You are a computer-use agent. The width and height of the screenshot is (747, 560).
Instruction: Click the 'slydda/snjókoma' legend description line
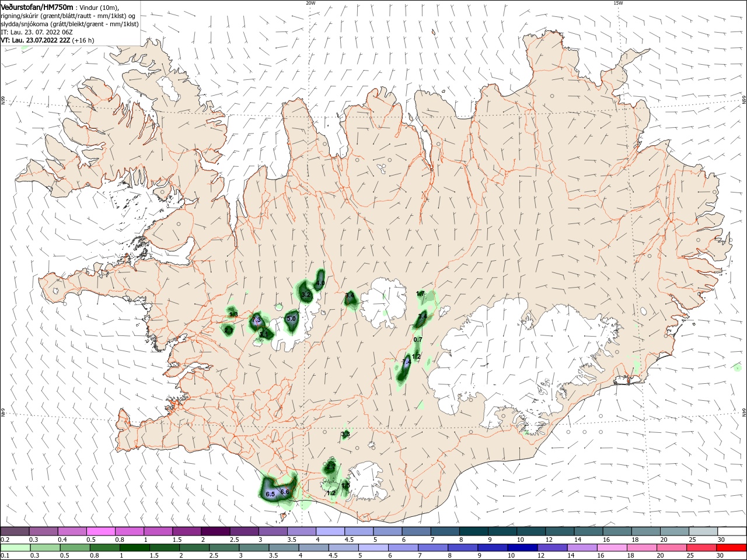click(x=69, y=24)
